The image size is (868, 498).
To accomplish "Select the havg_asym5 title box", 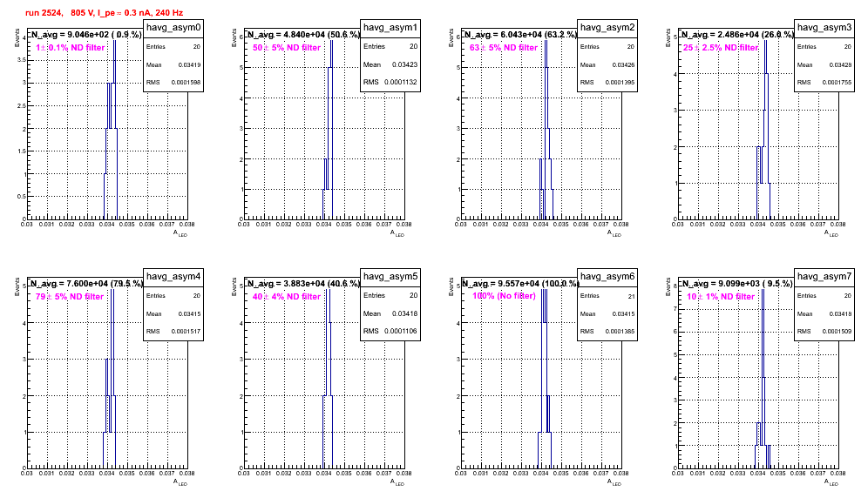I will coord(390,277).
